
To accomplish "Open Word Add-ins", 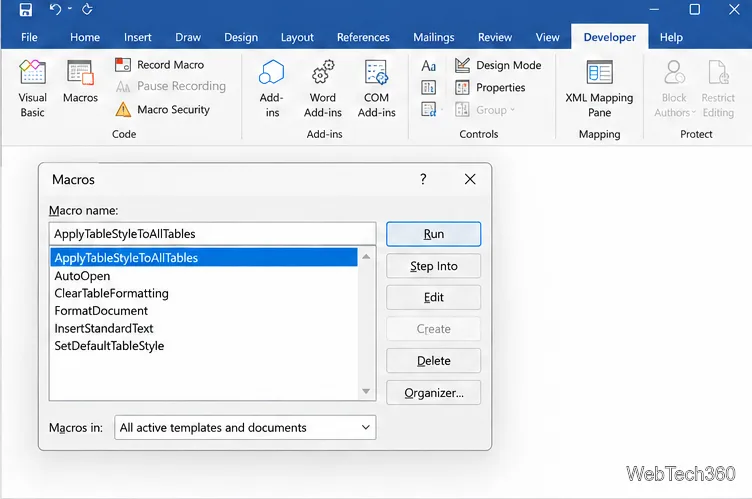I will [323, 89].
